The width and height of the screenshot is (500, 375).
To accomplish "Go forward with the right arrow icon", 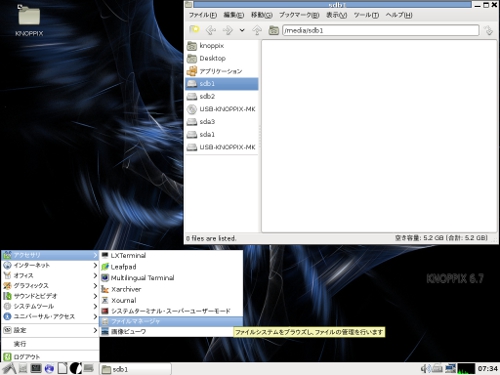I will point(228,30).
